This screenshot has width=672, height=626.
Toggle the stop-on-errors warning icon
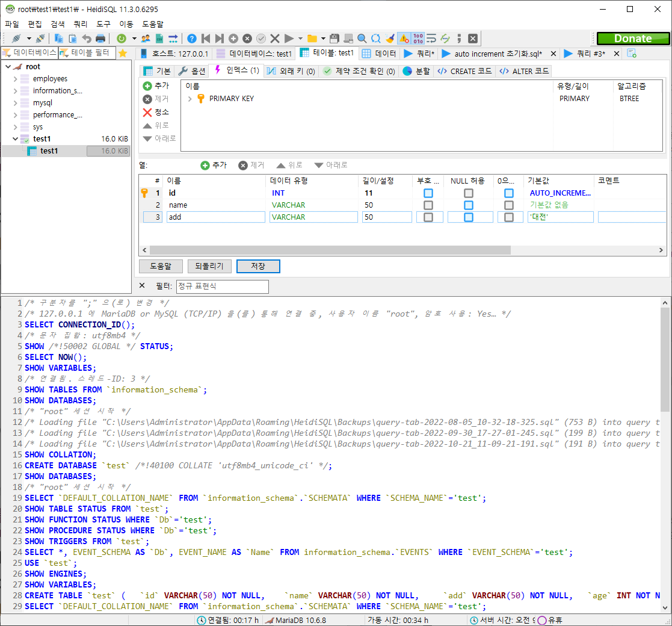[404, 39]
